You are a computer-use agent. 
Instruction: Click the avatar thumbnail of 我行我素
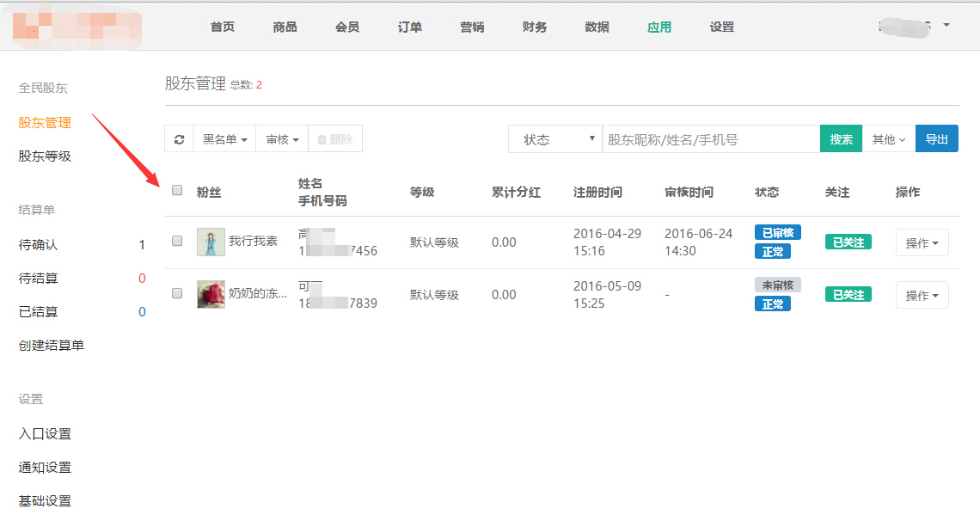pos(211,242)
